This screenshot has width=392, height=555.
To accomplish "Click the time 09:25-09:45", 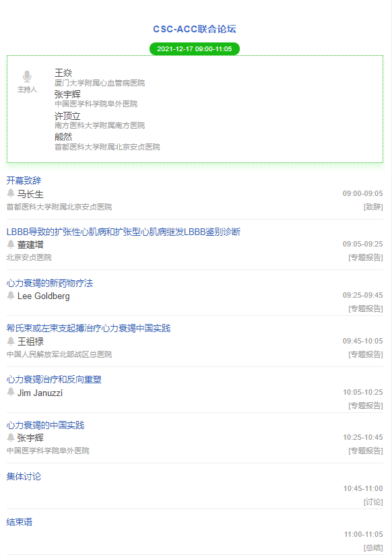I will (362, 295).
